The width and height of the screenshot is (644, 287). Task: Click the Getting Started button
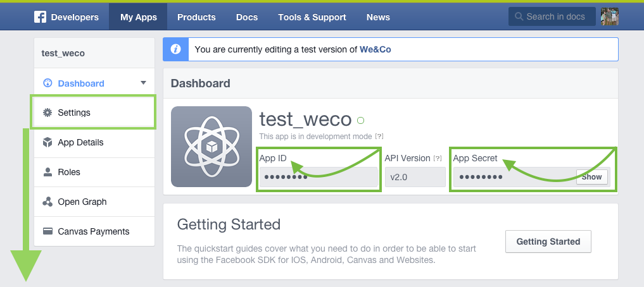pos(548,241)
